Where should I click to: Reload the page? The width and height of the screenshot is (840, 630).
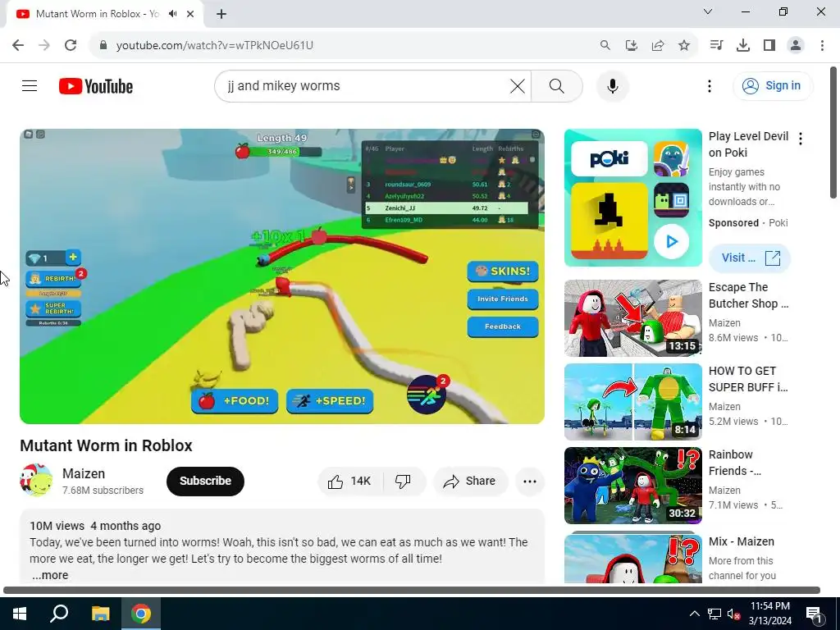[71, 45]
